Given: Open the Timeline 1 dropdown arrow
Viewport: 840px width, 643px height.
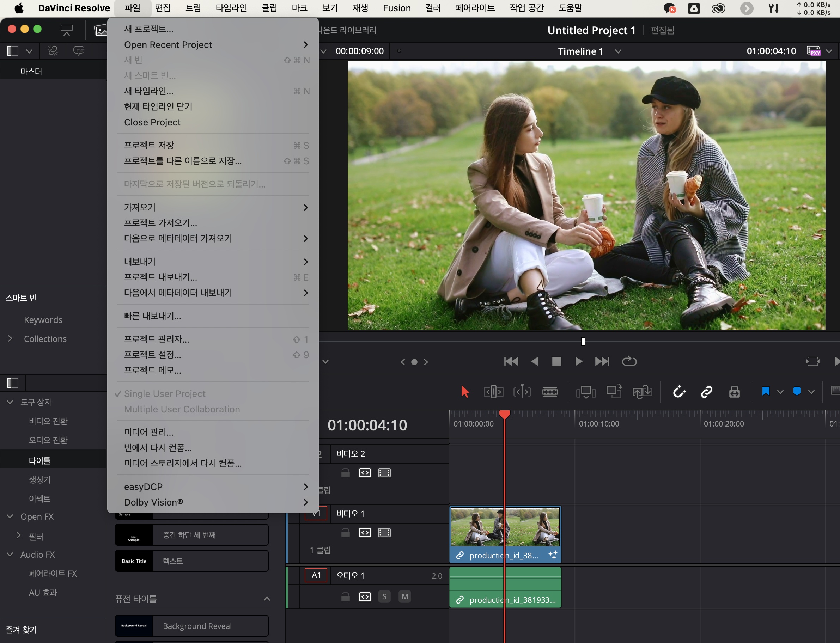Looking at the screenshot, I should (x=618, y=51).
